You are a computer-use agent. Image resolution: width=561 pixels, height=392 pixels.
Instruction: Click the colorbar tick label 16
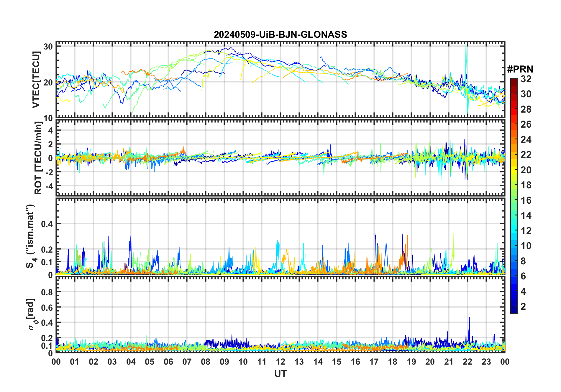pos(526,200)
